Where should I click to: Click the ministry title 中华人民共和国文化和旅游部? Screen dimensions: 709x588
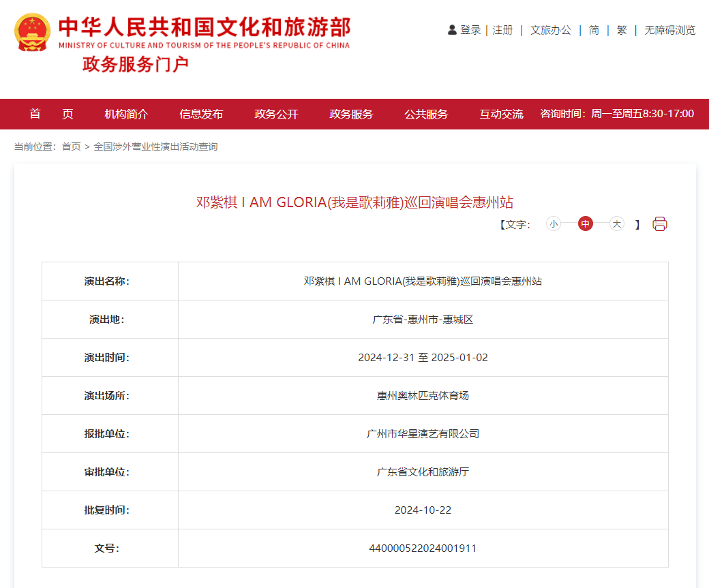point(205,27)
